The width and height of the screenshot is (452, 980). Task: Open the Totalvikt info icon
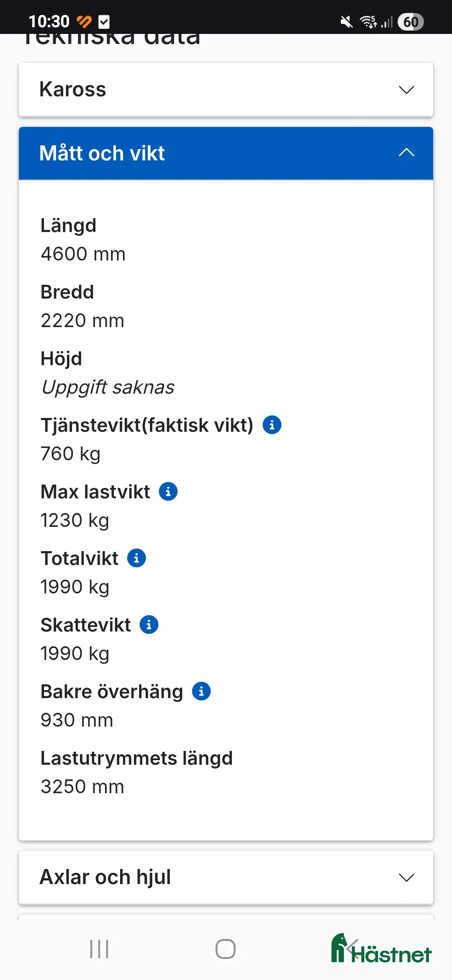click(136, 557)
